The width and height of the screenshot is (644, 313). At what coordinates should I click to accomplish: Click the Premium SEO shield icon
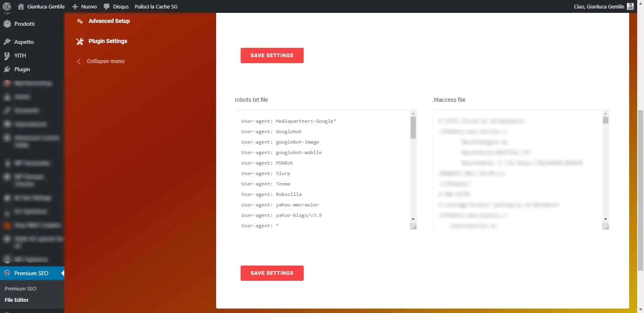[x=7, y=273]
